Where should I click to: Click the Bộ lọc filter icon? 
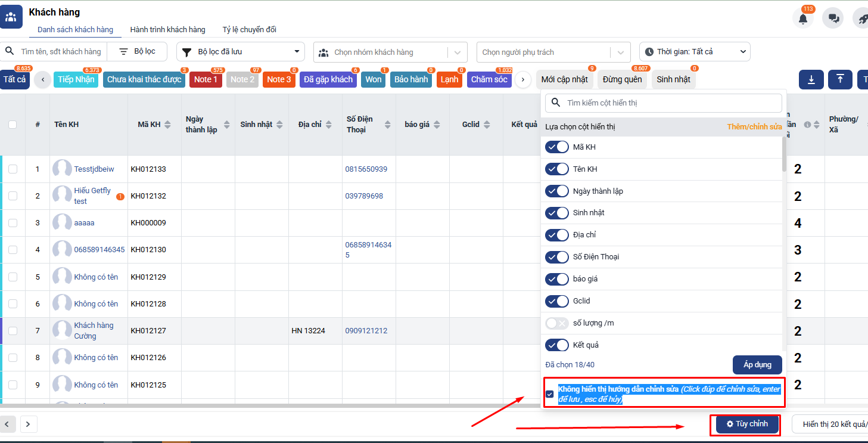(x=124, y=52)
